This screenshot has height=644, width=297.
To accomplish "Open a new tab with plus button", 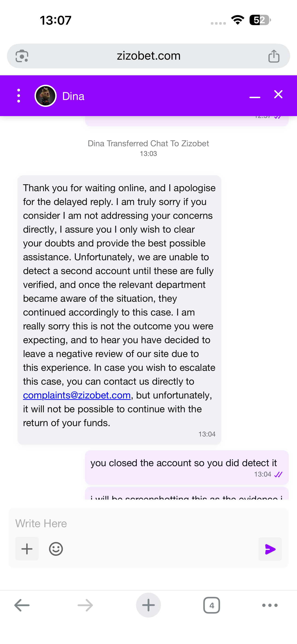I will click(x=148, y=605).
